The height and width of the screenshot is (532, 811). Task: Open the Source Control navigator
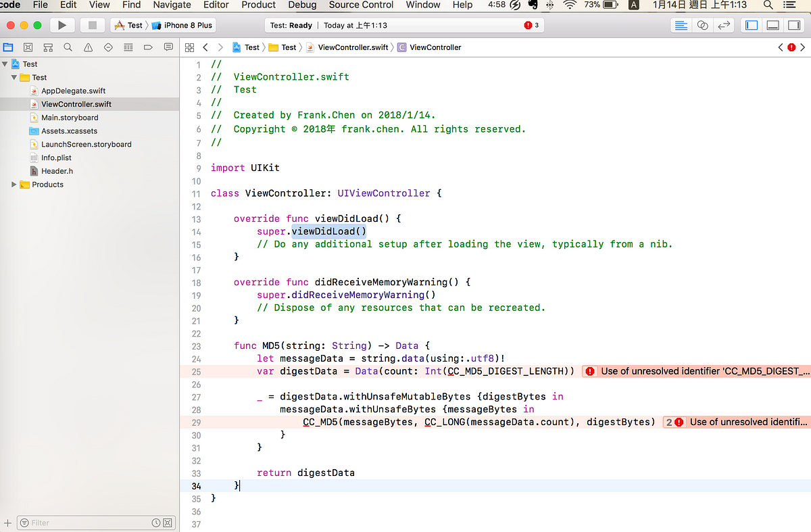[x=28, y=47]
